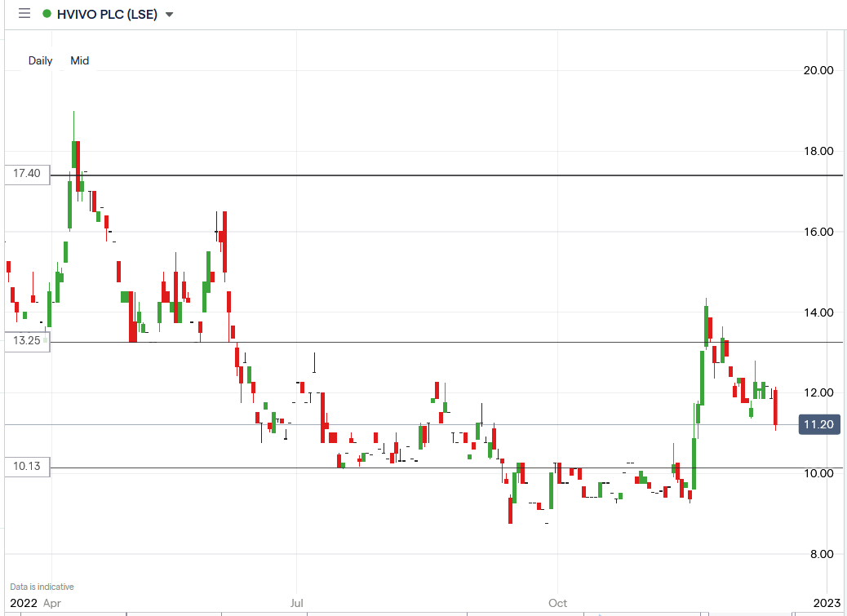The height and width of the screenshot is (616, 847).
Task: Click the Oct date axis label
Action: tap(557, 603)
